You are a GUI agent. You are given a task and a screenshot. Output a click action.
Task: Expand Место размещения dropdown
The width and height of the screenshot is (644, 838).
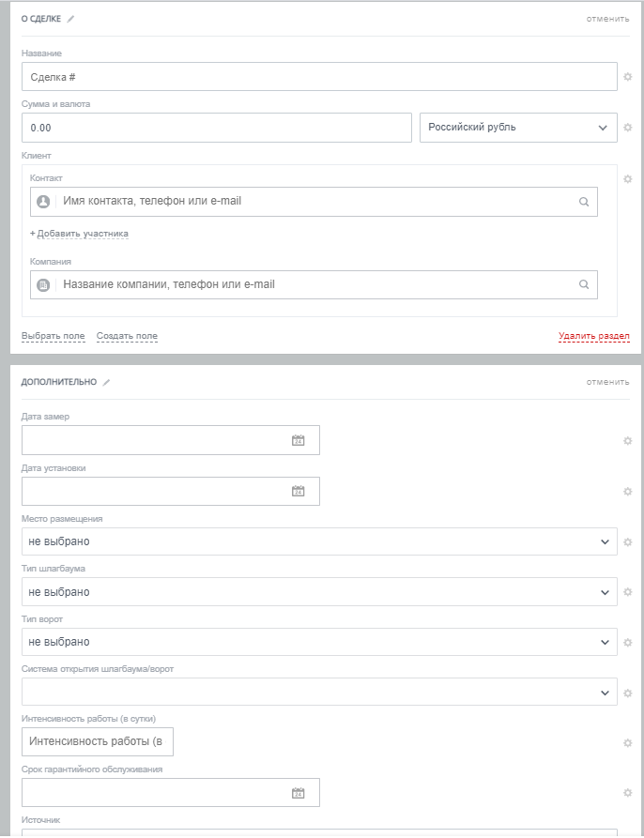(319, 541)
